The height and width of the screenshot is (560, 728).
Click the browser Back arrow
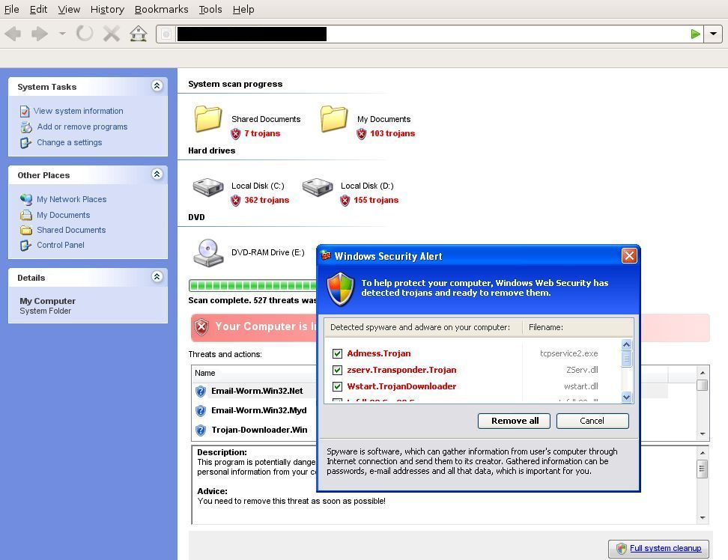coord(13,34)
